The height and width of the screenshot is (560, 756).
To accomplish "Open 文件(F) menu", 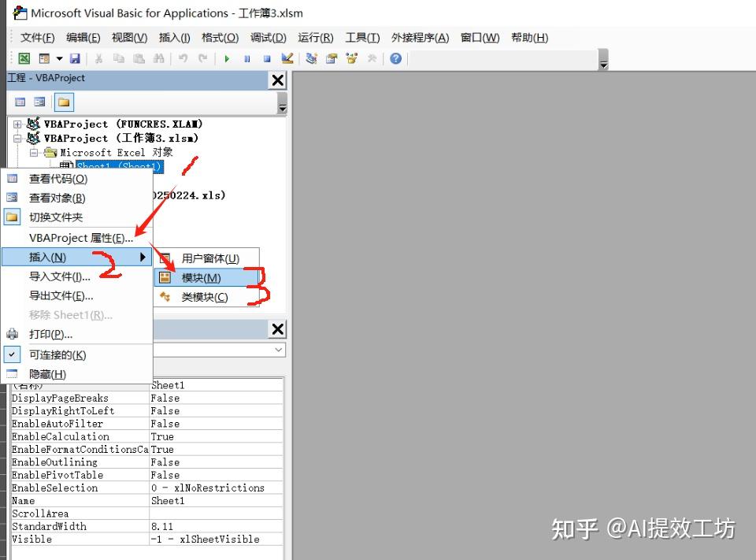I will point(37,38).
